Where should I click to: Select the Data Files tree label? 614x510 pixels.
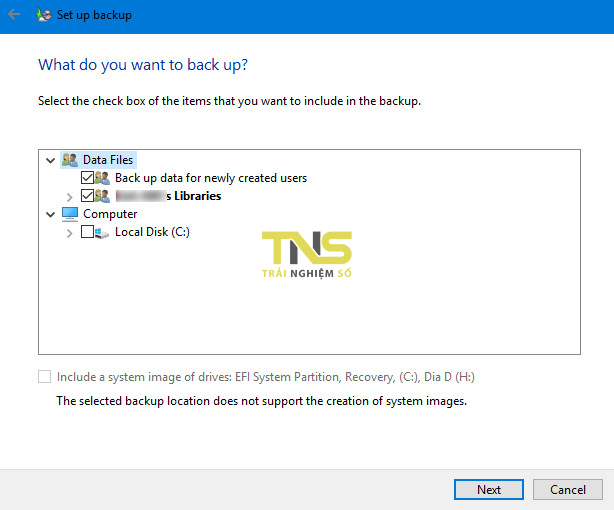108,160
